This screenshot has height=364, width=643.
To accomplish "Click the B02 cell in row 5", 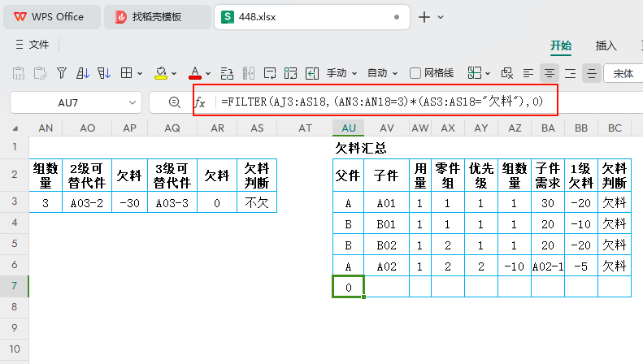I will tap(386, 245).
